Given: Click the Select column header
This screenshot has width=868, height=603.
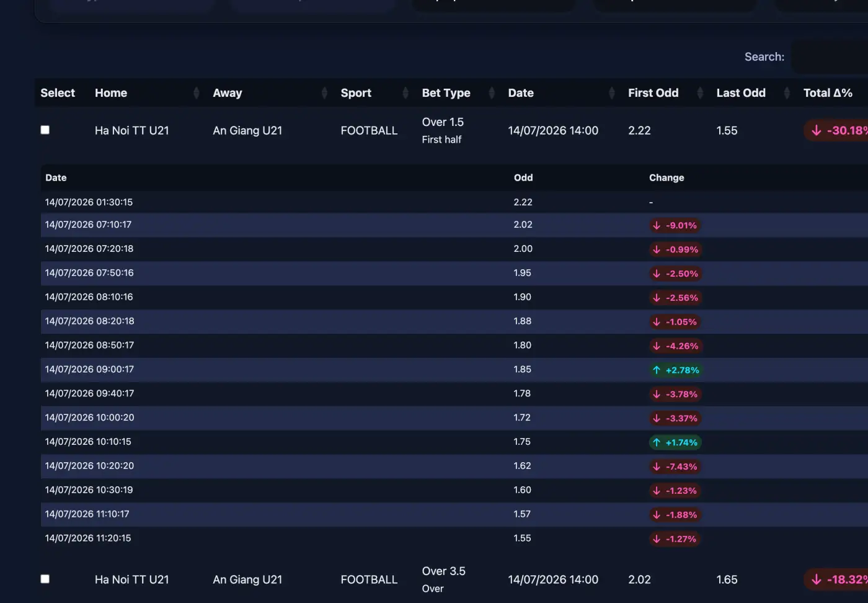Looking at the screenshot, I should (x=58, y=93).
